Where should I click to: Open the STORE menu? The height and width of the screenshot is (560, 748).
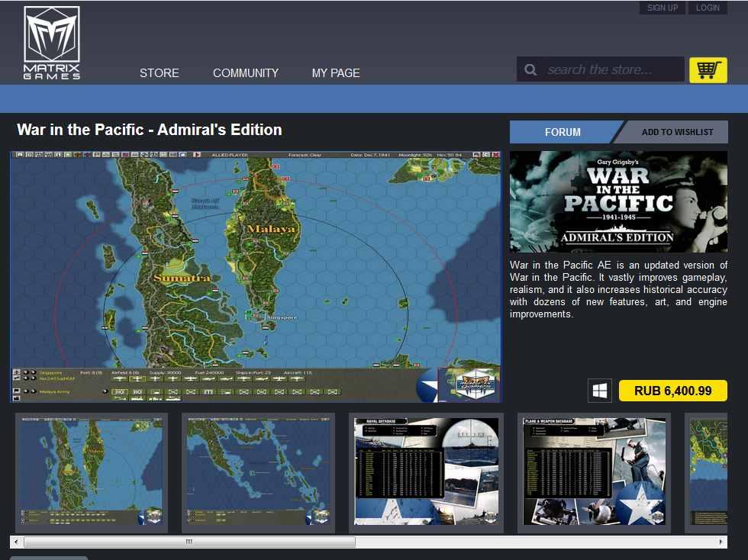[x=160, y=73]
